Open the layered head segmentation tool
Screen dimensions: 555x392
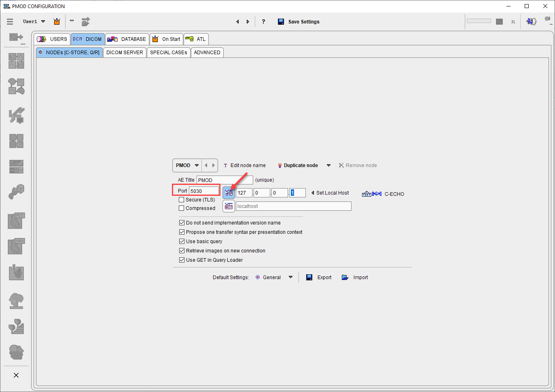coord(17,352)
